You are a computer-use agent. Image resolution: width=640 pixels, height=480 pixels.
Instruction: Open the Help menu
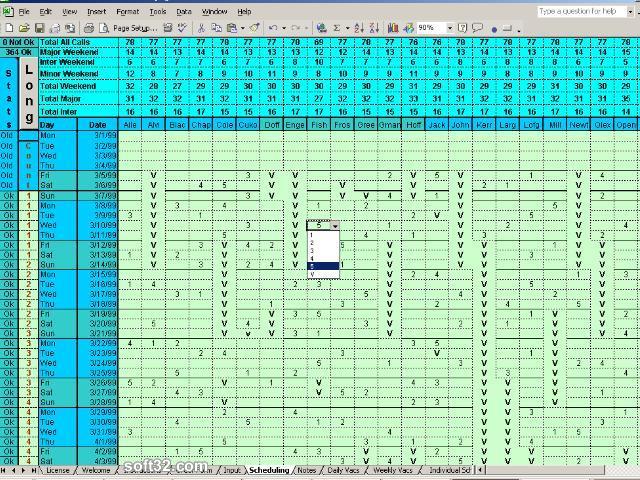pyautogui.click(x=244, y=12)
